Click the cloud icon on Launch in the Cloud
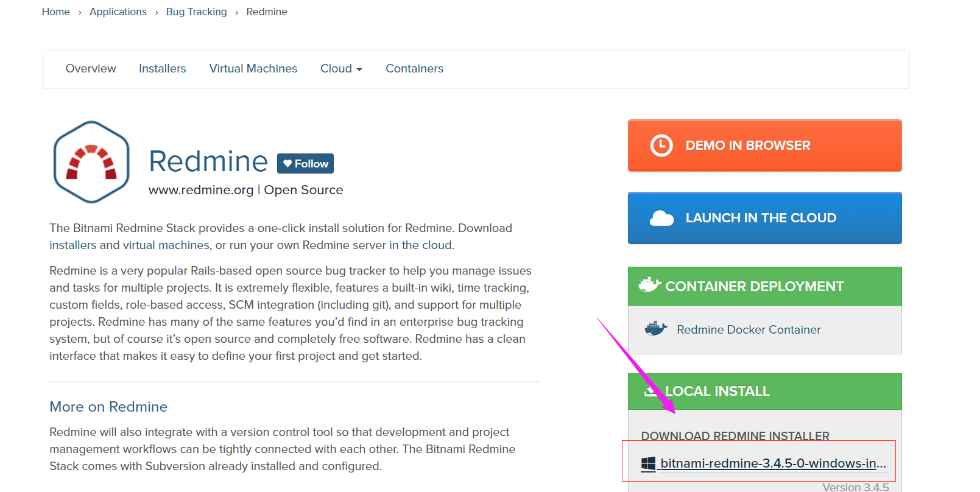 coord(661,218)
